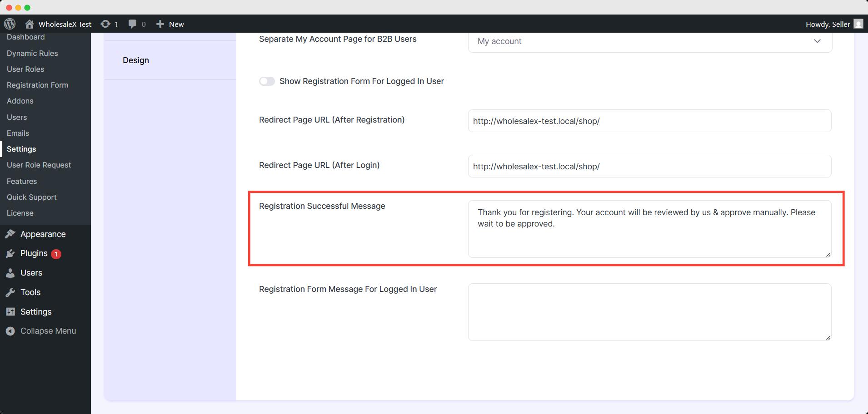868x414 pixels.
Task: Visit WholesaleX Test site link
Action: pyautogui.click(x=65, y=24)
